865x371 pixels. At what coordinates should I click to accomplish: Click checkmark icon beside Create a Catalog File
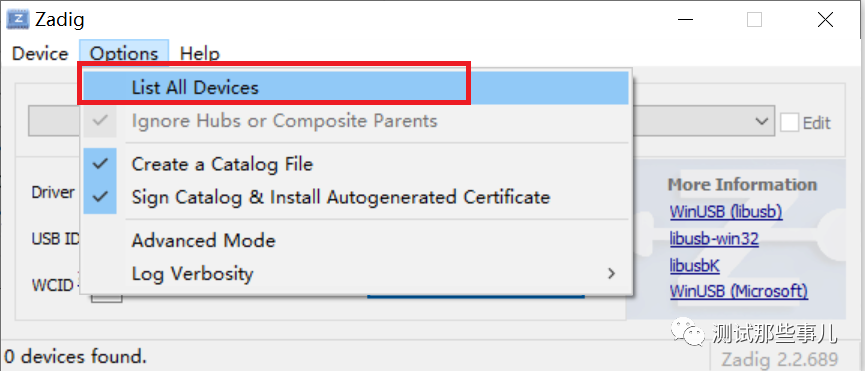100,164
